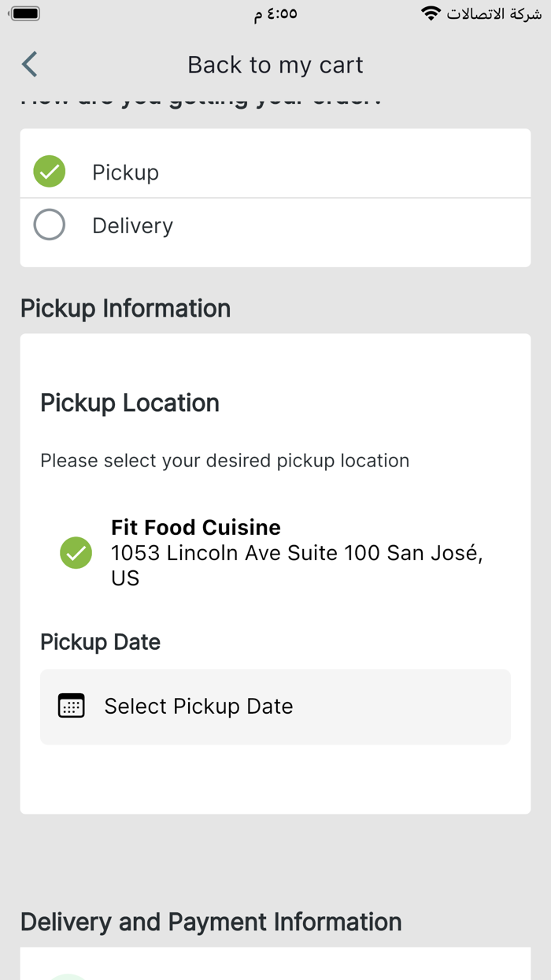Tap the back chevron arrow

[x=30, y=65]
